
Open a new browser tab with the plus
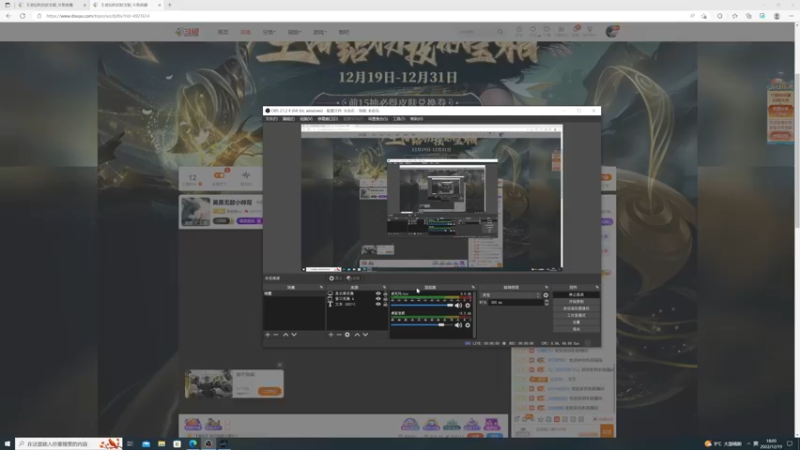pos(169,5)
